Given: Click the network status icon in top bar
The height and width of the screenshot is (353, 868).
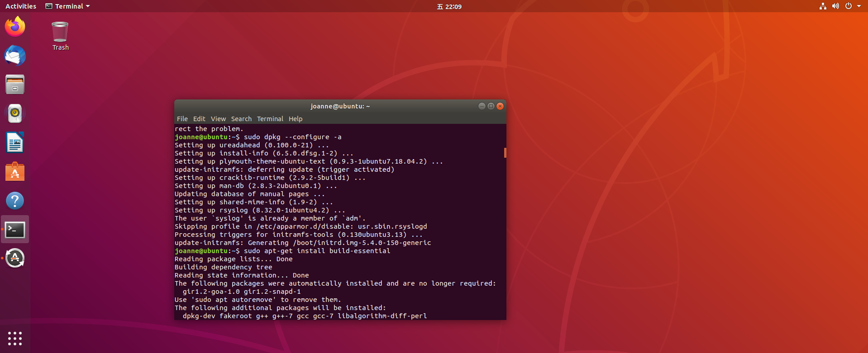Looking at the screenshot, I should pos(823,6).
